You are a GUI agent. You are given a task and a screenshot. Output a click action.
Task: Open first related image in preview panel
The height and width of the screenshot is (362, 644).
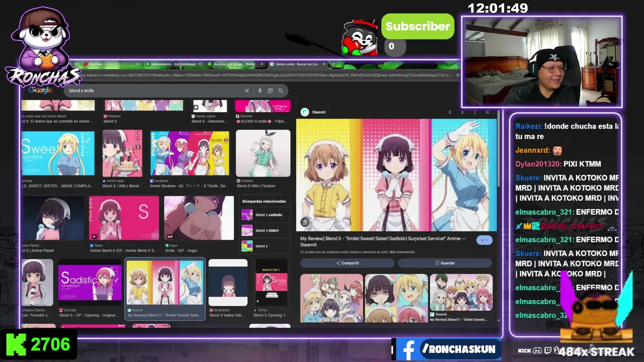tap(332, 298)
